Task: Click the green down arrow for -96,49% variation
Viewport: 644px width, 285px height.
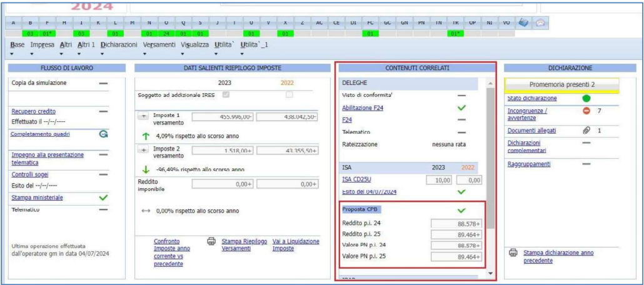Action: [144, 169]
